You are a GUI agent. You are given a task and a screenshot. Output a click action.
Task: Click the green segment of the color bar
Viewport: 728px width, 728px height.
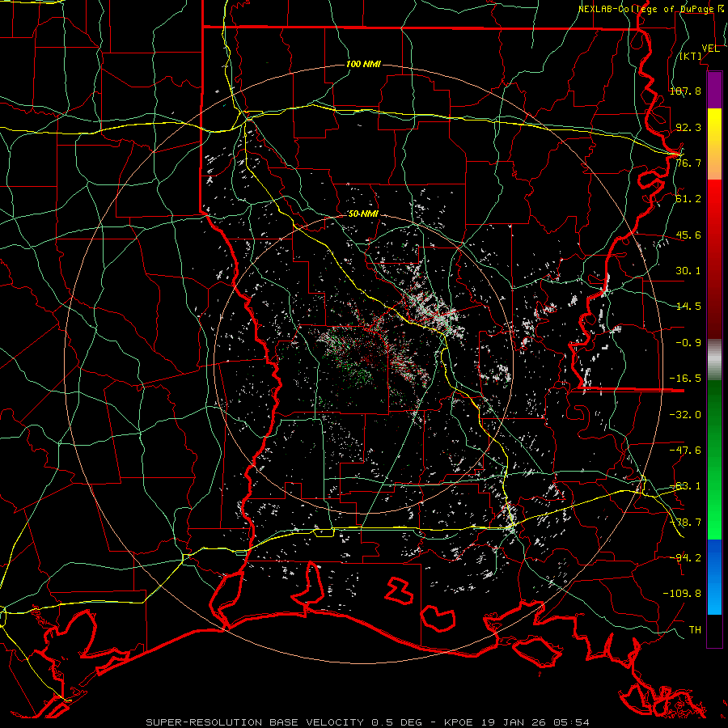(714, 459)
